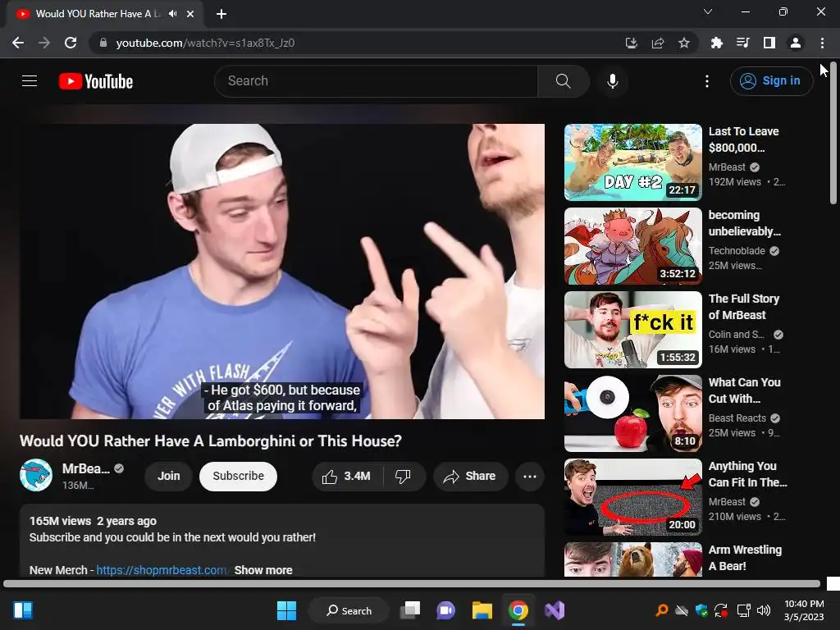840x630 pixels.
Task: Open Last To Leave $800,000 video thumbnail
Action: click(x=632, y=162)
